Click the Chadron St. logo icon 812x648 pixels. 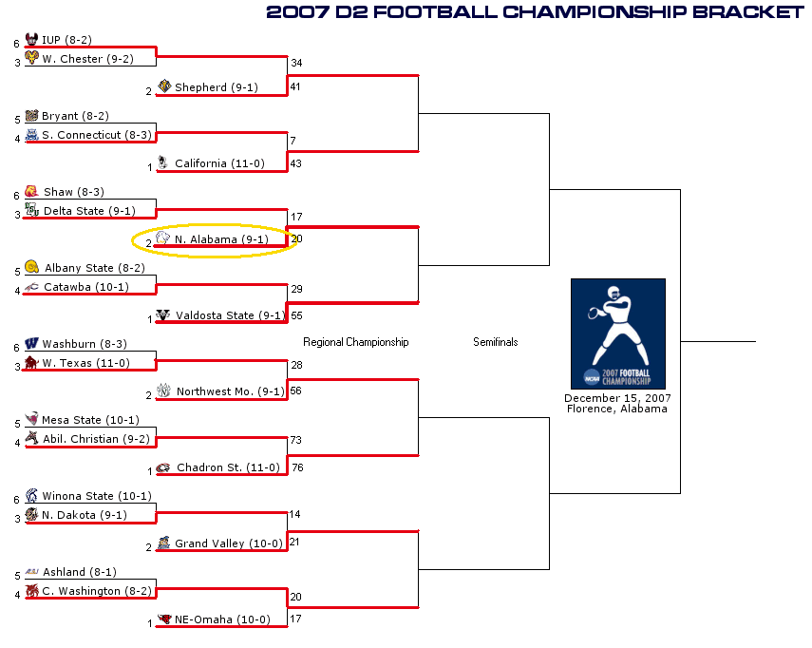163,467
